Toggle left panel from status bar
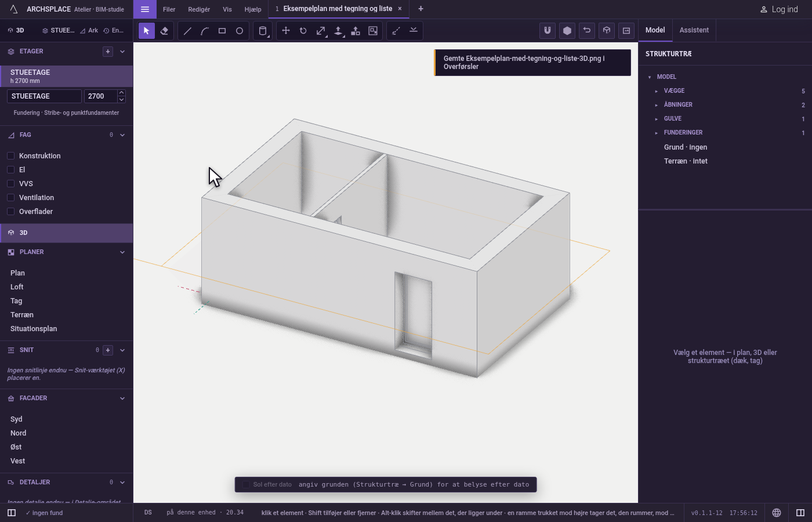The width and height of the screenshot is (812, 522). click(11, 513)
